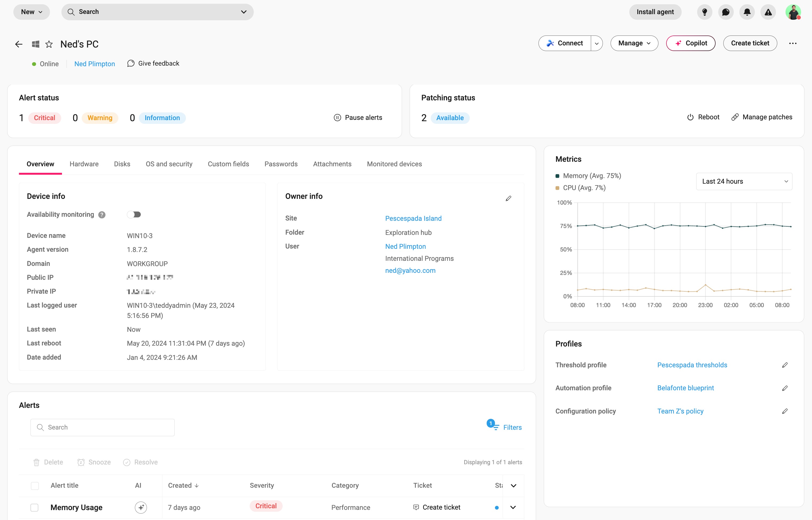This screenshot has height=520, width=812.
Task: Expand the Connect options dropdown arrow
Action: 596,43
